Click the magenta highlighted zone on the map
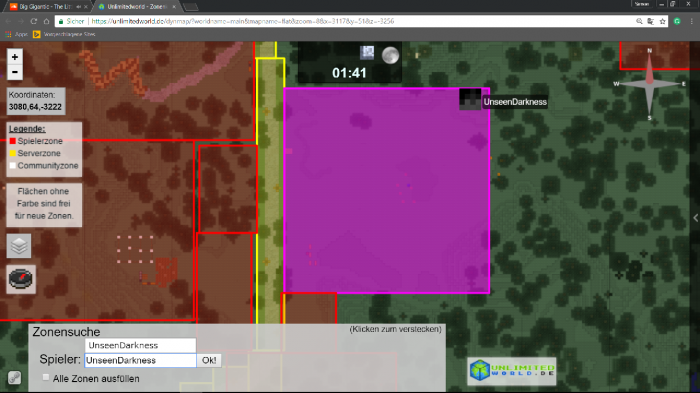 coord(387,191)
